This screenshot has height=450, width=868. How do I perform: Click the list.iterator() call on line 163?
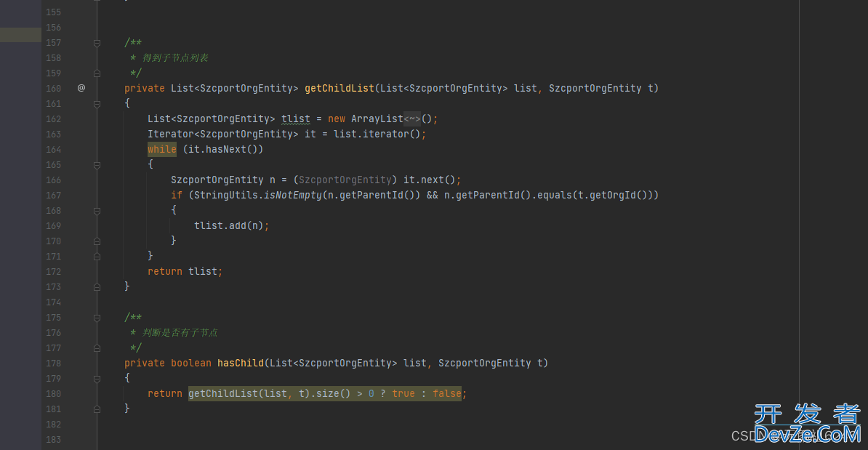(377, 134)
